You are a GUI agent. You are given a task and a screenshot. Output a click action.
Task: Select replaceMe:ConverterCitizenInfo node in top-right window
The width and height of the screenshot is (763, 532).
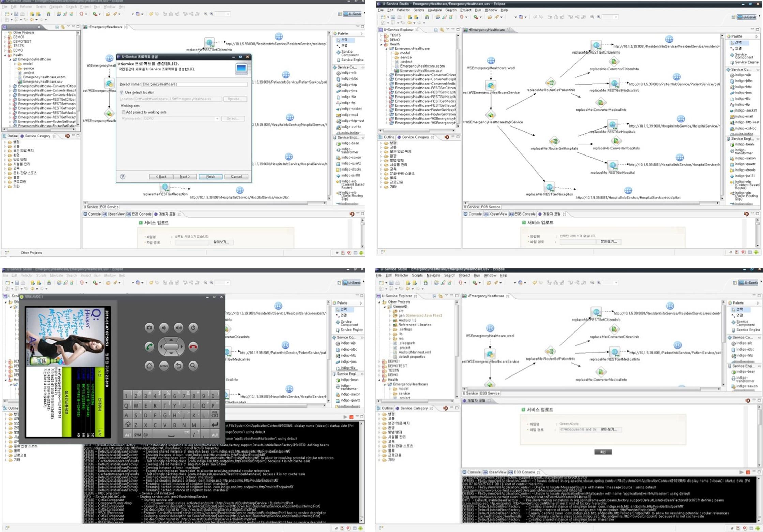tap(614, 62)
